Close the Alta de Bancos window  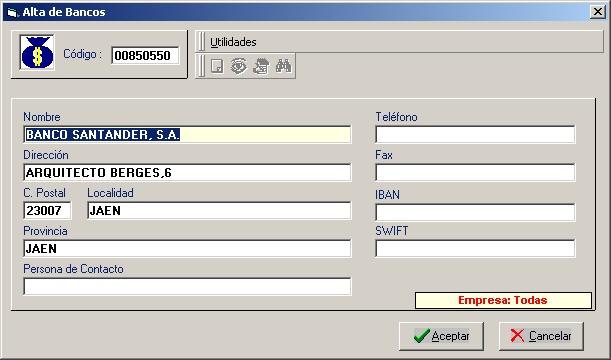pos(597,12)
